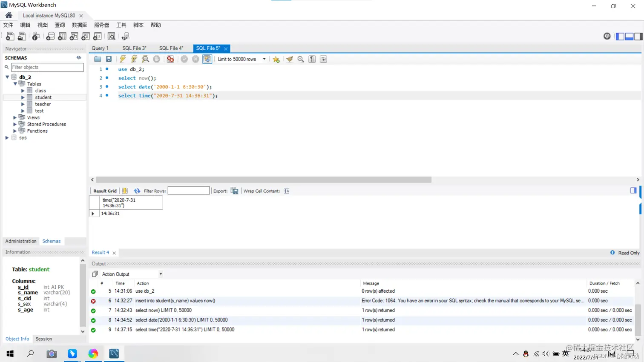Viewport: 644px width, 362px height.
Task: Toggle auto-commit mode
Action: tap(207, 59)
